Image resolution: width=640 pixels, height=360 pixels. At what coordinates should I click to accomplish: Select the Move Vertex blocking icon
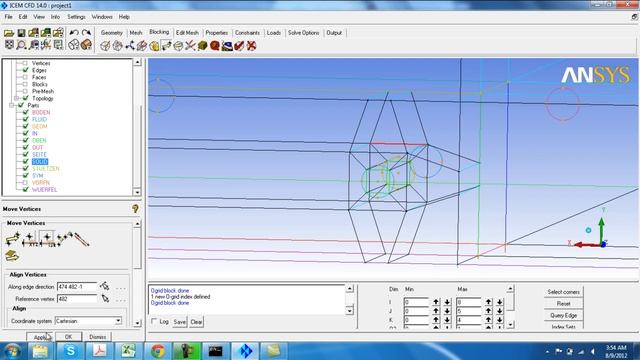click(x=166, y=46)
